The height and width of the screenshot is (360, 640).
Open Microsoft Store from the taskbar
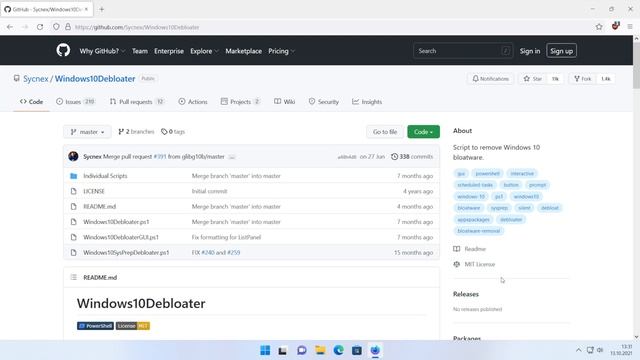[x=357, y=350]
